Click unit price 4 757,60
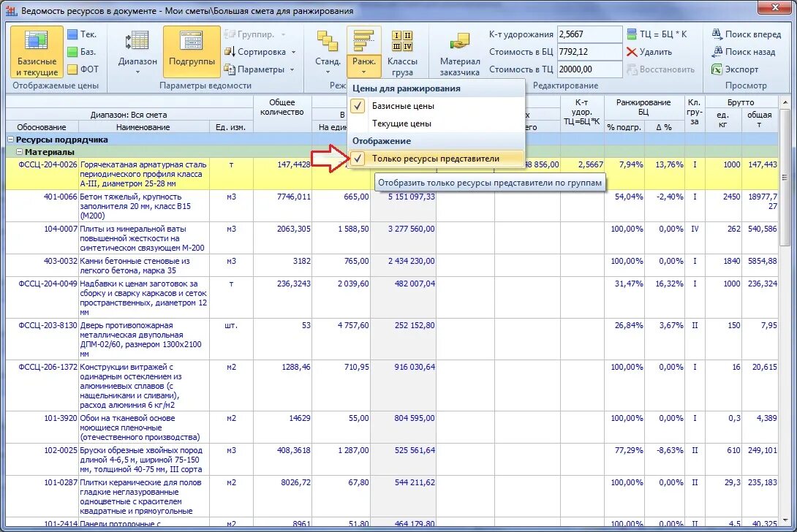Image resolution: width=797 pixels, height=532 pixels. click(353, 325)
